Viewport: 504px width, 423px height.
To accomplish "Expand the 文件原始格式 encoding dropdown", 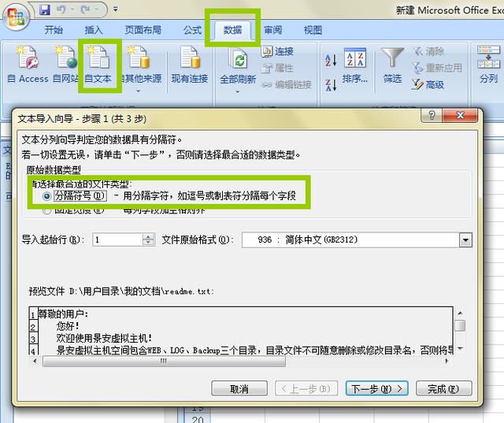I will click(465, 239).
